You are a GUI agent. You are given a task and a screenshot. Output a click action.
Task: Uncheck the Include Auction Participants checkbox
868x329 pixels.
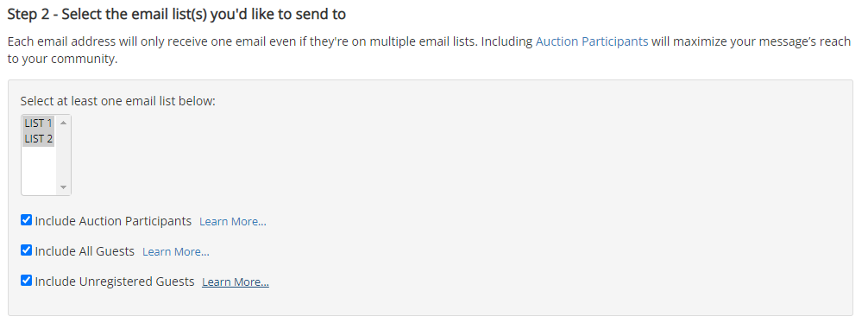(26, 220)
